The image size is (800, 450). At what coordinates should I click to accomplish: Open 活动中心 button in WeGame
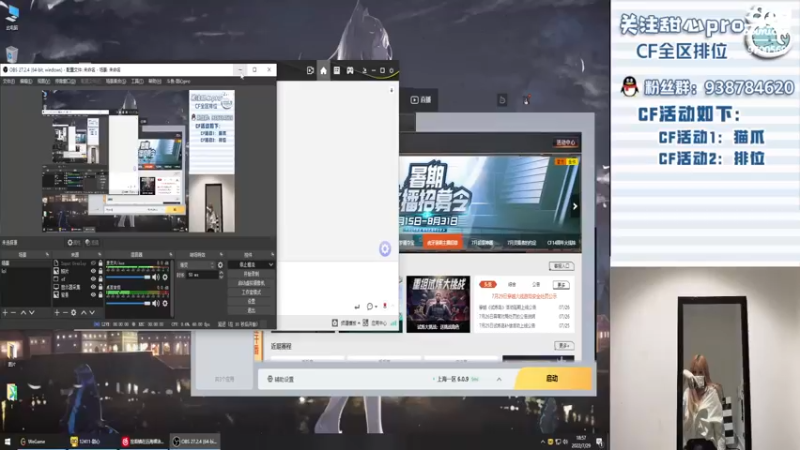pos(566,142)
